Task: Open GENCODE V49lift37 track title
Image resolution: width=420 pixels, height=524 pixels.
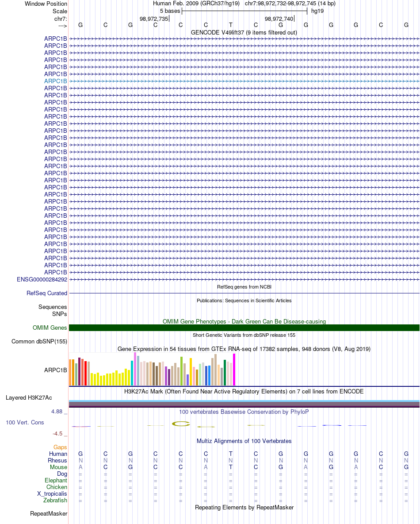Action: coord(244,32)
